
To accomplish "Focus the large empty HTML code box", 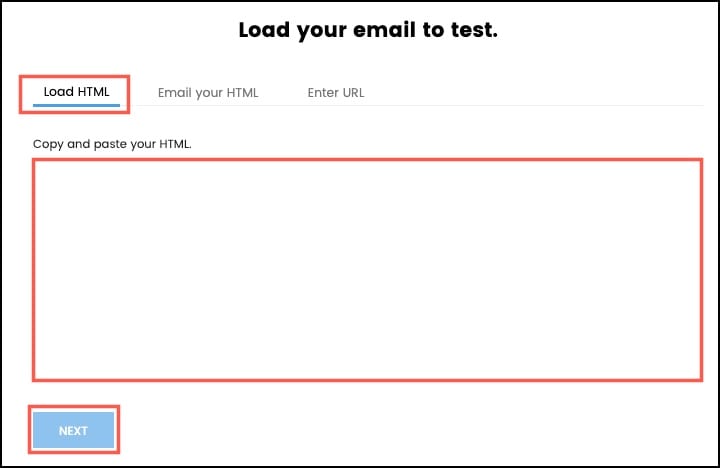I will [x=367, y=270].
